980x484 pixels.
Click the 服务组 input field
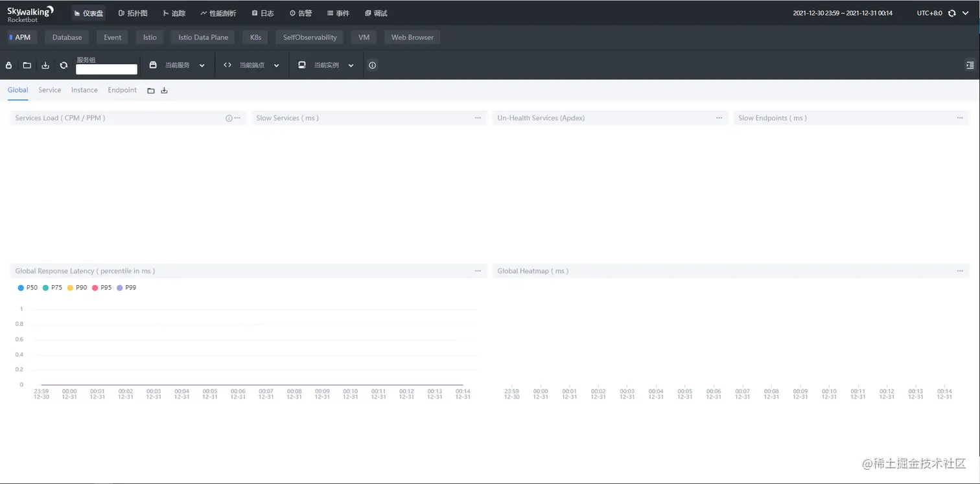(x=106, y=69)
